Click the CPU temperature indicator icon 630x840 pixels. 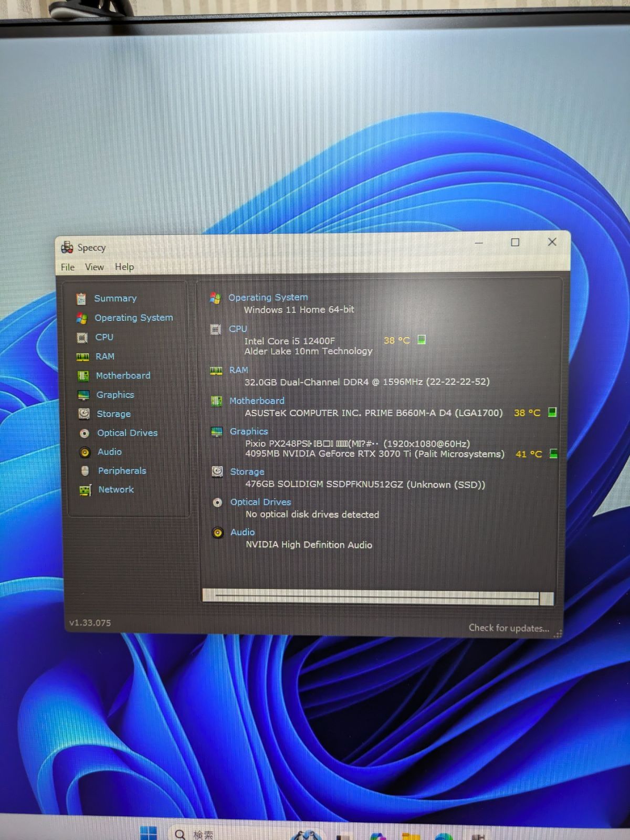coord(422,340)
